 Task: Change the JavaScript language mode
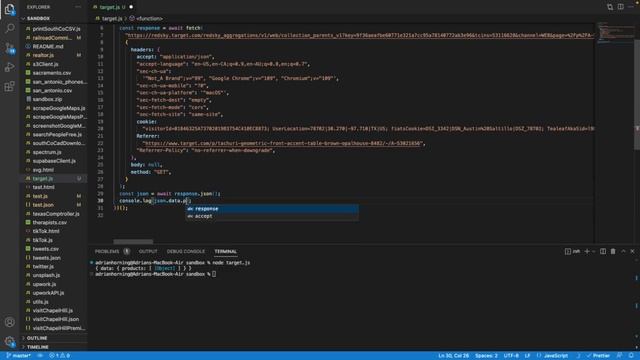[x=556, y=356]
